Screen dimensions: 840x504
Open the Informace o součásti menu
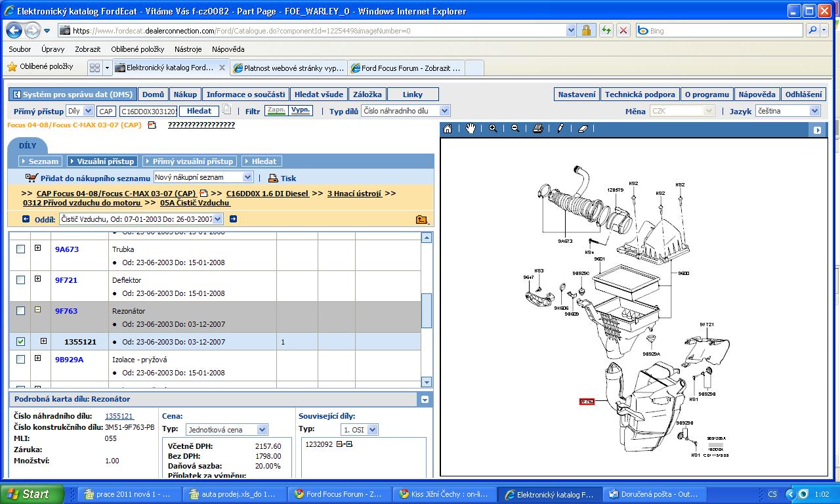pyautogui.click(x=245, y=94)
